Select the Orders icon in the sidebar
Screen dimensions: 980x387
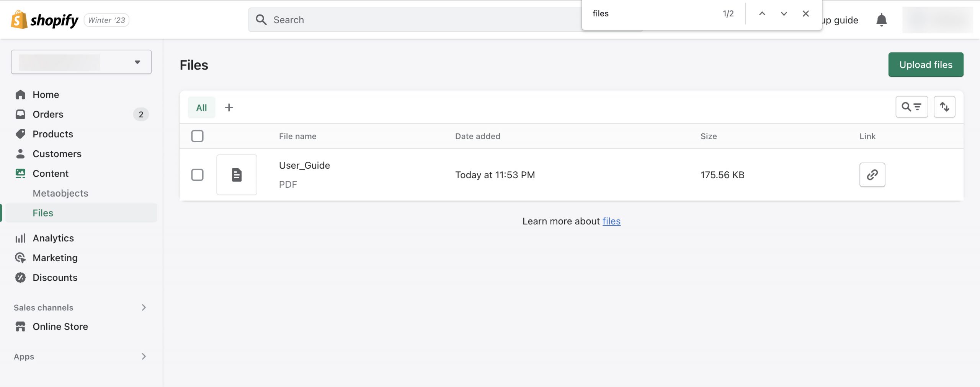point(21,114)
